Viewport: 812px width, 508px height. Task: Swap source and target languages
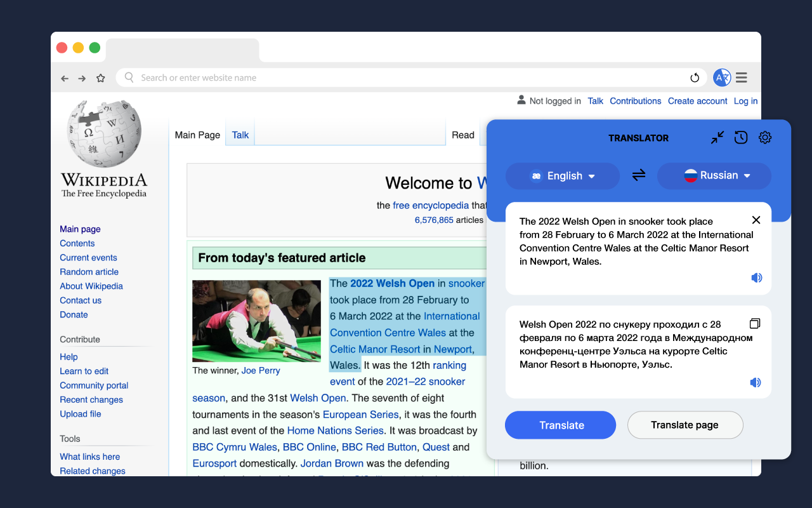coord(639,175)
